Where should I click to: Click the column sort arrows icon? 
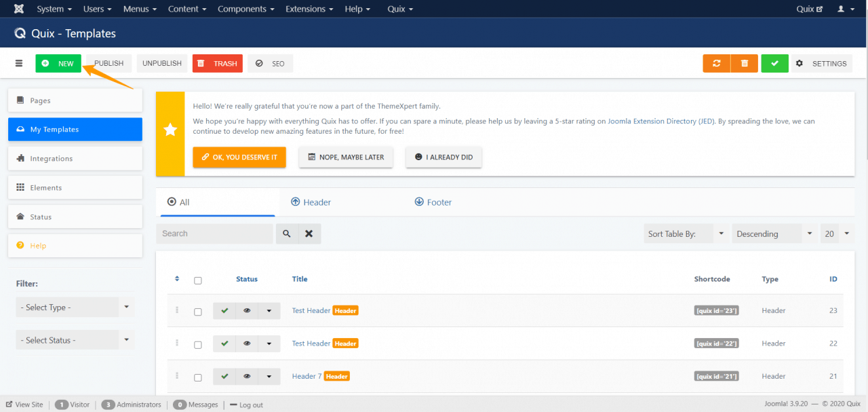click(x=177, y=278)
